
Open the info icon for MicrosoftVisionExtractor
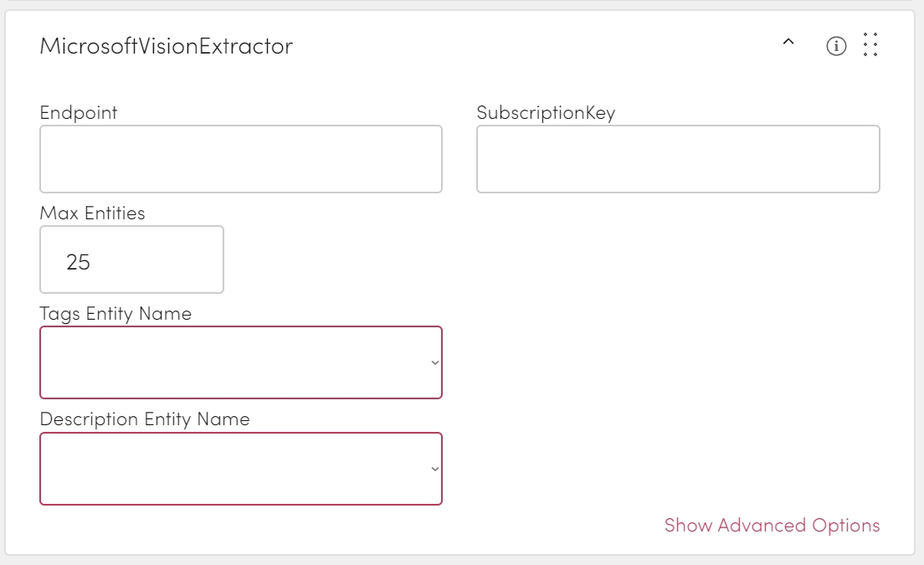click(x=836, y=46)
